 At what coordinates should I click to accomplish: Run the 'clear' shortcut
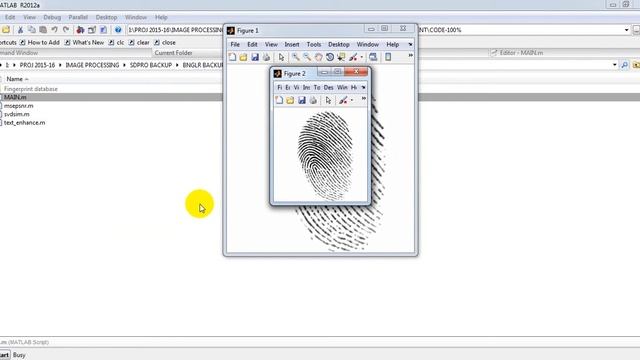tap(140, 42)
